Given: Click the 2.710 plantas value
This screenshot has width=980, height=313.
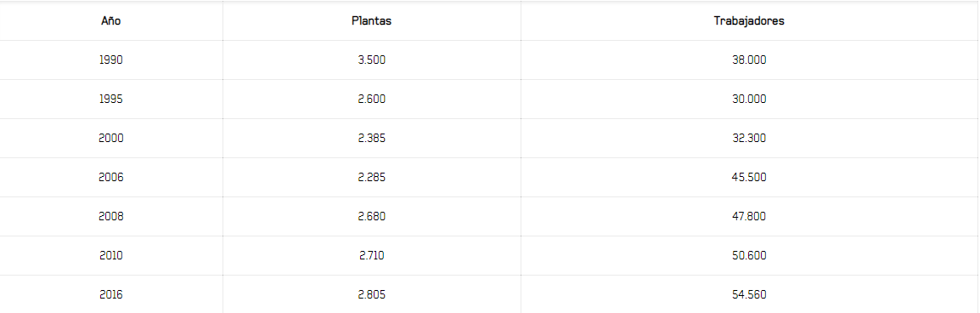Looking at the screenshot, I should [371, 256].
